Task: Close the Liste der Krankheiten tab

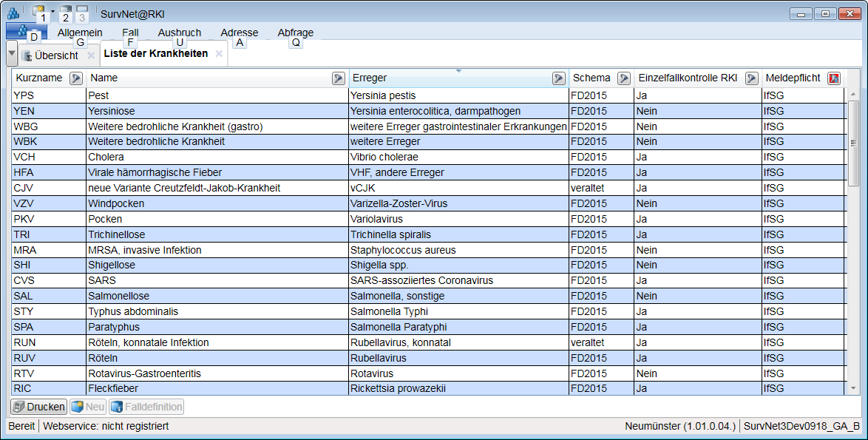Action: [x=219, y=54]
